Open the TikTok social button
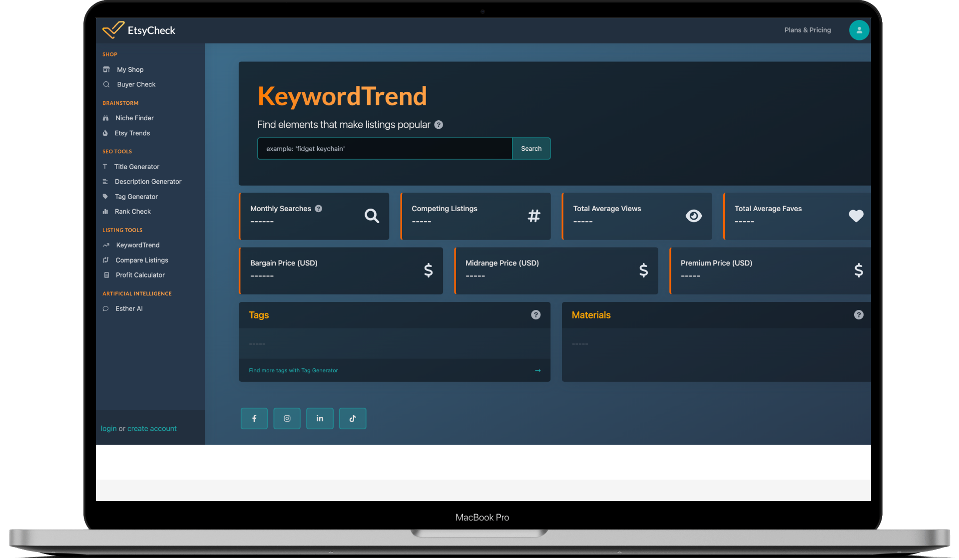The image size is (959, 560). [353, 418]
